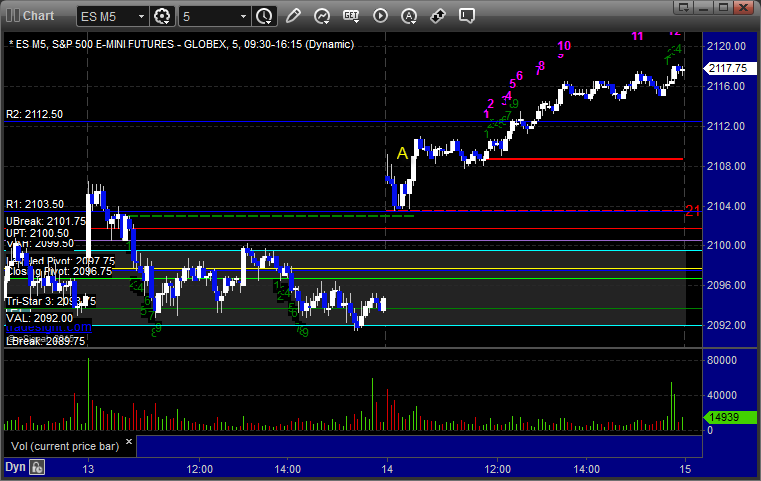The width and height of the screenshot is (761, 481).
Task: Click the current price tag 2117.75
Action: coord(729,68)
